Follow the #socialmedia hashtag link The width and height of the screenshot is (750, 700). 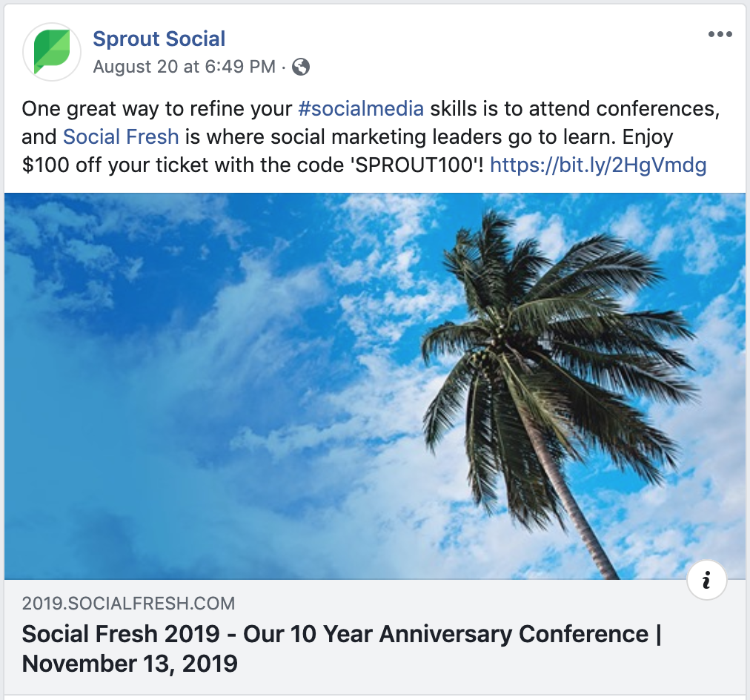(361, 110)
